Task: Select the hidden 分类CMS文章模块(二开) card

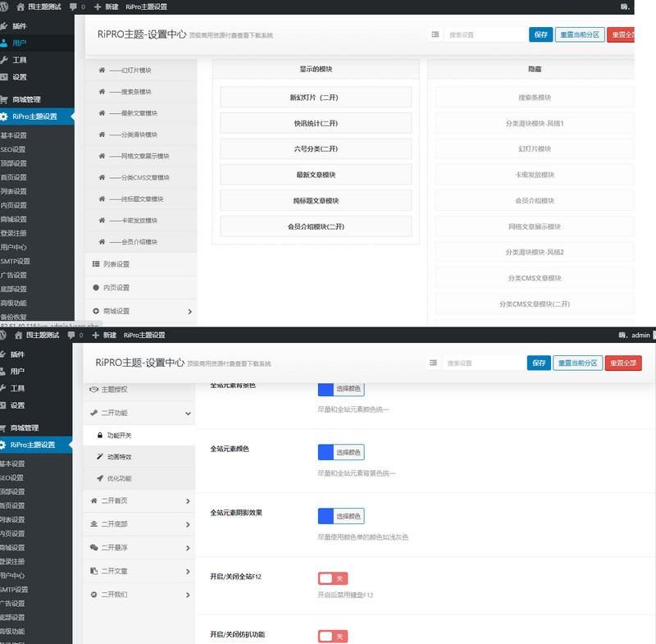Action: tap(535, 304)
